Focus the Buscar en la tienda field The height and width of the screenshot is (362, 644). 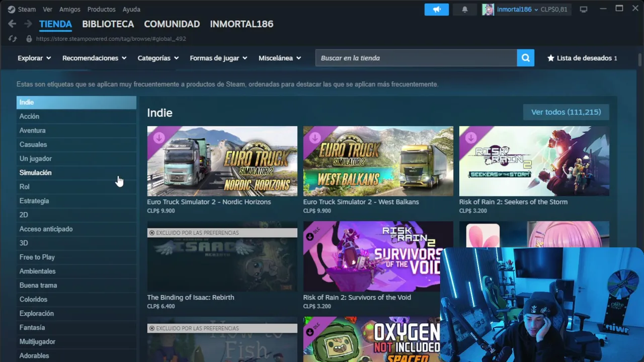pos(416,58)
